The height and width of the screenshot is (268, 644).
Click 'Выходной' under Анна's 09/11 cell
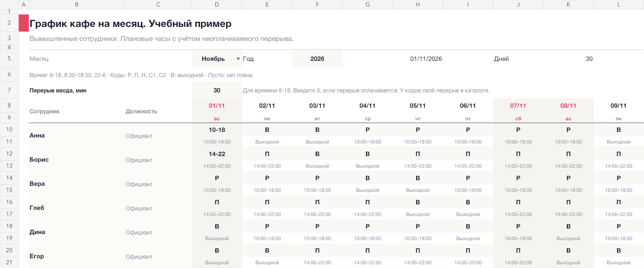coord(618,142)
